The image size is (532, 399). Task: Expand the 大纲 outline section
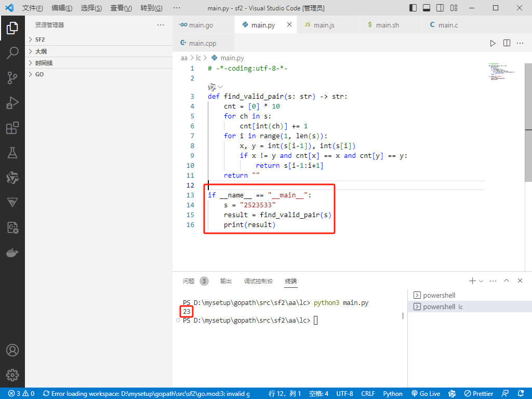[98, 51]
